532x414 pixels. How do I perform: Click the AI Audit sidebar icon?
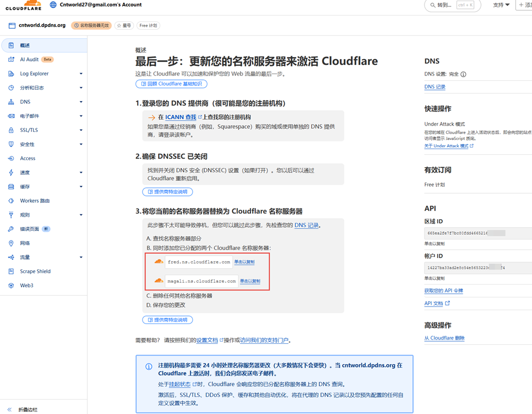pos(11,60)
